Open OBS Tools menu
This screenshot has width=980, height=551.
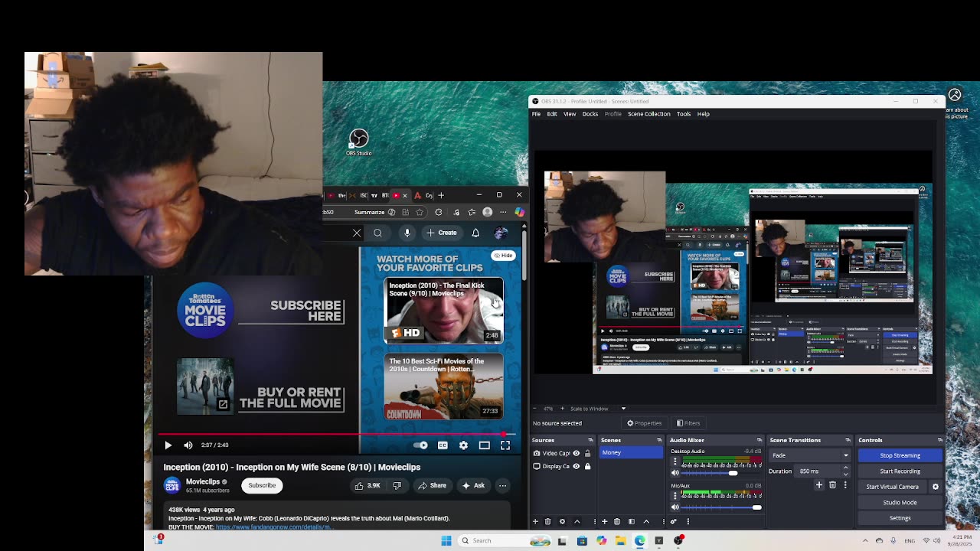[x=683, y=114]
